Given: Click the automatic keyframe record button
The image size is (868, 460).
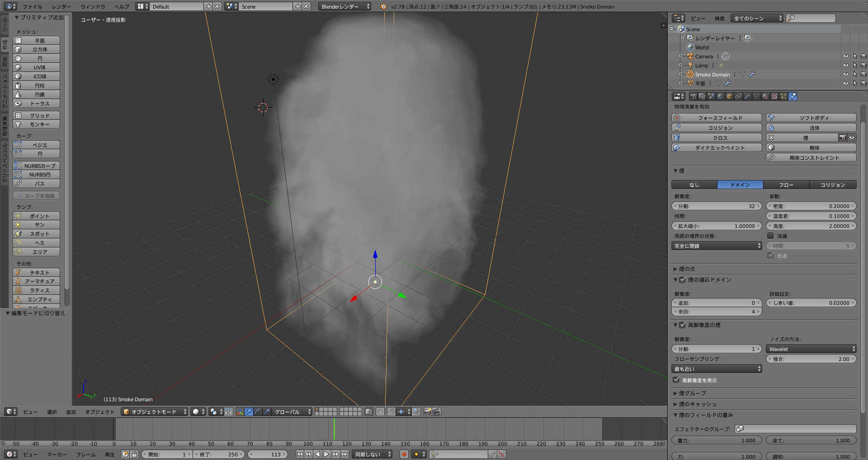Looking at the screenshot, I should coord(404,454).
